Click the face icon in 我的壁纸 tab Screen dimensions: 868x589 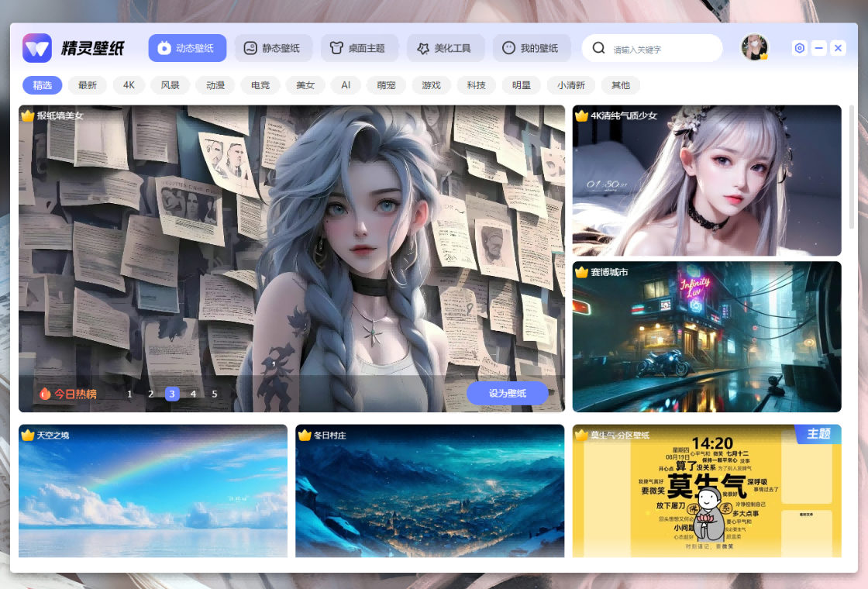click(x=508, y=48)
